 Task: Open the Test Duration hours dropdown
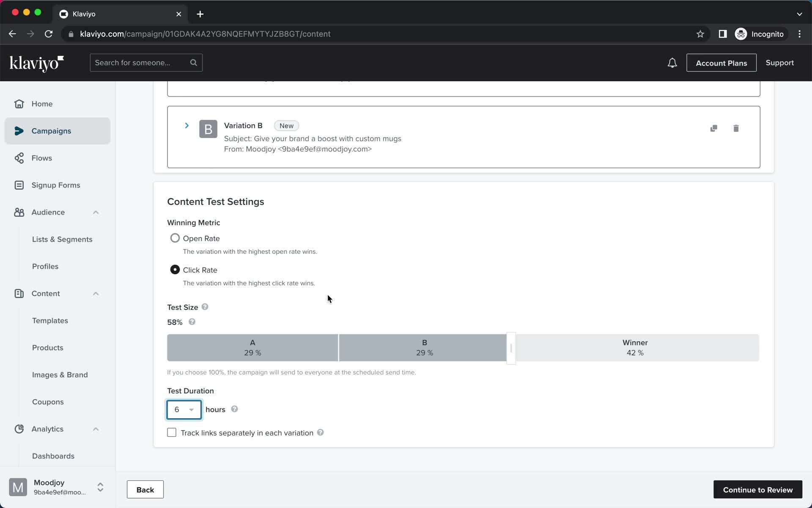[183, 409]
